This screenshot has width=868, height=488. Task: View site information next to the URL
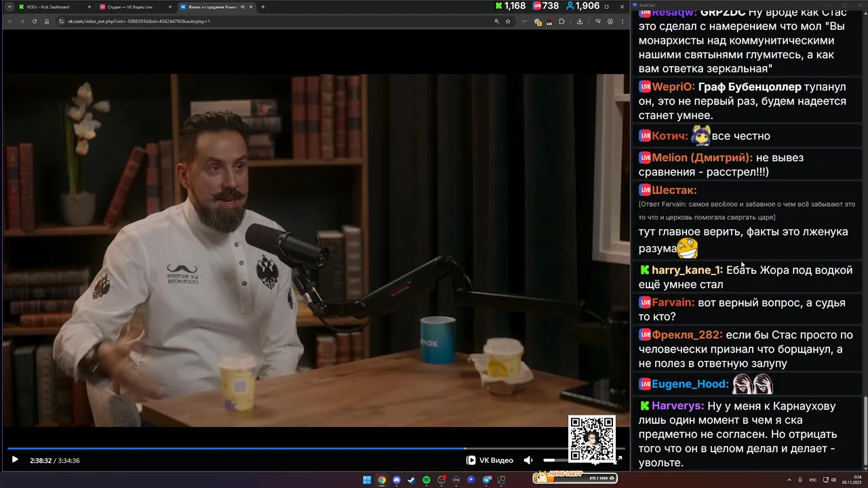[x=62, y=21]
